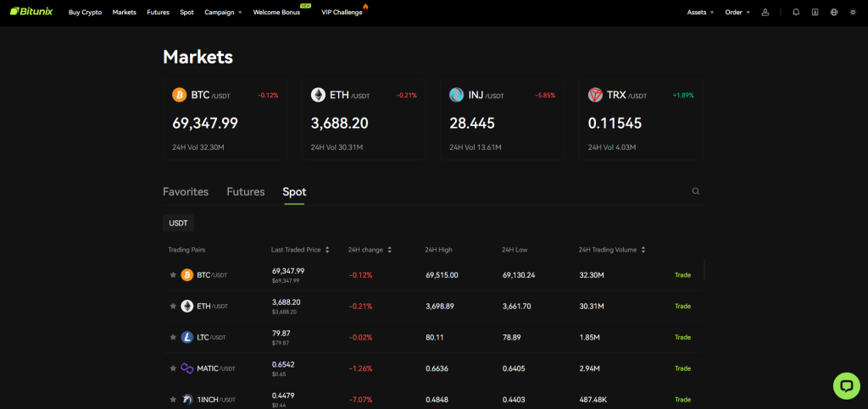Click Trade link for MATIC/USDT
The height and width of the screenshot is (409, 868).
click(x=682, y=368)
